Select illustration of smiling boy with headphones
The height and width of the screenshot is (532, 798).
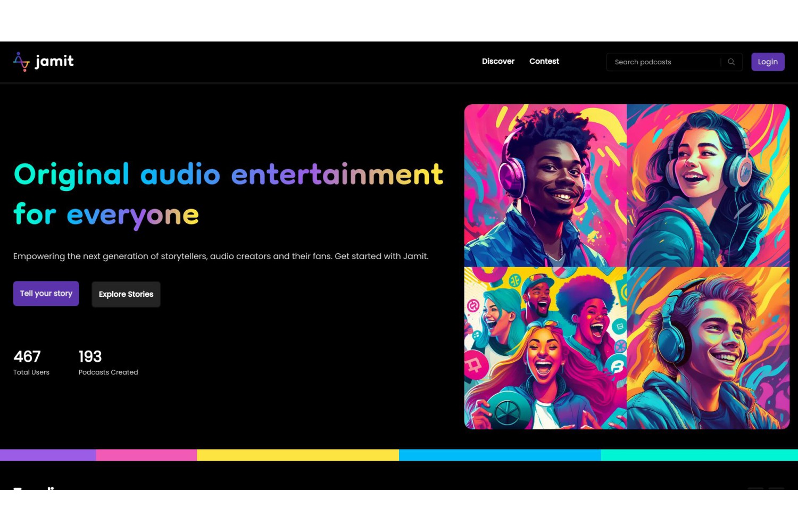[708, 348]
